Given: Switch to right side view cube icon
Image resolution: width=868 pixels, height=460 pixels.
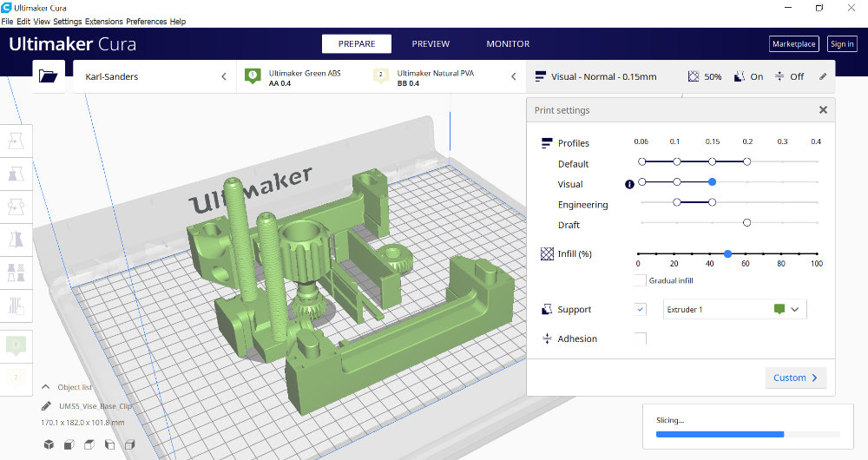Looking at the screenshot, I should click(x=130, y=444).
